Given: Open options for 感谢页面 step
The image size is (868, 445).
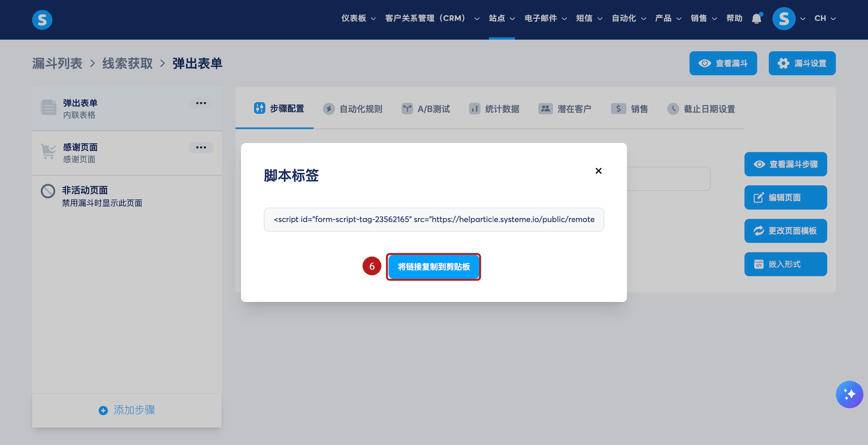Looking at the screenshot, I should click(201, 147).
